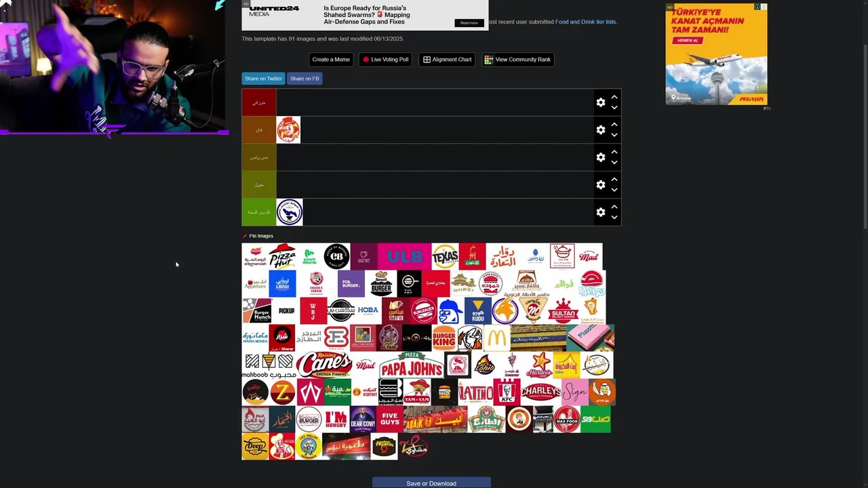Select the Burger King logo

click(444, 338)
